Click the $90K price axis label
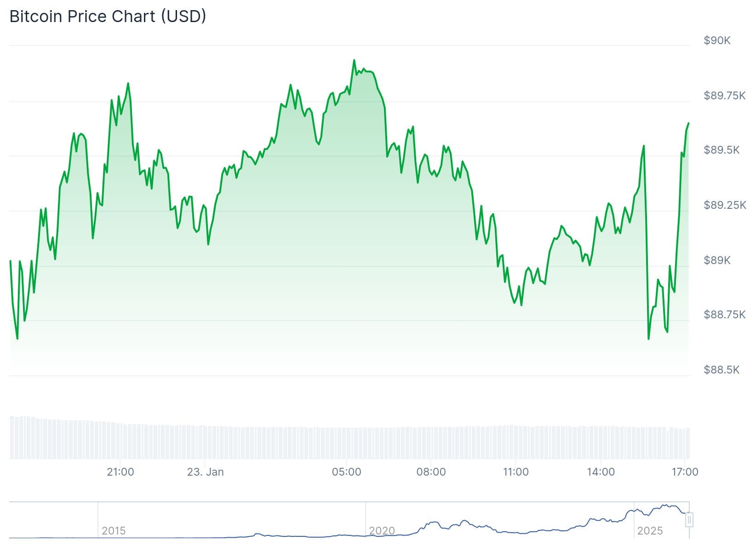756x552 pixels. [717, 40]
